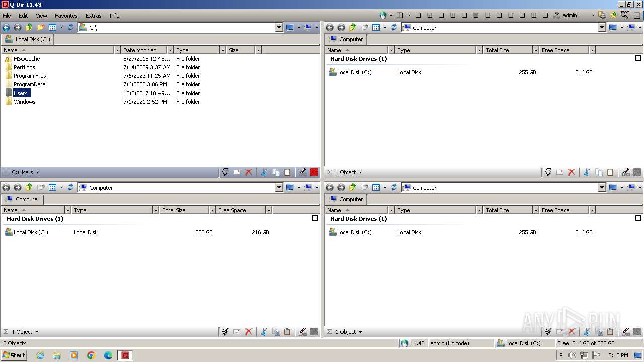This screenshot has height=362, width=644.
Task: Sort by Total Size column in top-right pane
Action: coord(508,50)
